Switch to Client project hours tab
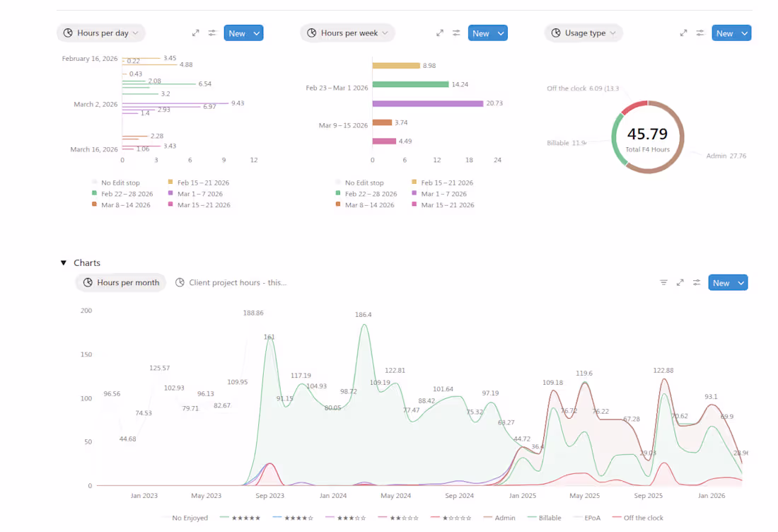The height and width of the screenshot is (532, 778). point(231,282)
